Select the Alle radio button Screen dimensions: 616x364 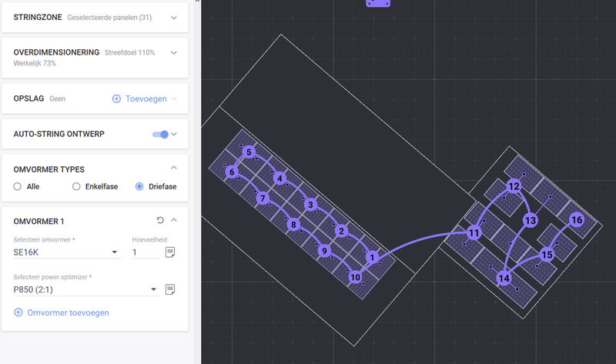(x=17, y=186)
